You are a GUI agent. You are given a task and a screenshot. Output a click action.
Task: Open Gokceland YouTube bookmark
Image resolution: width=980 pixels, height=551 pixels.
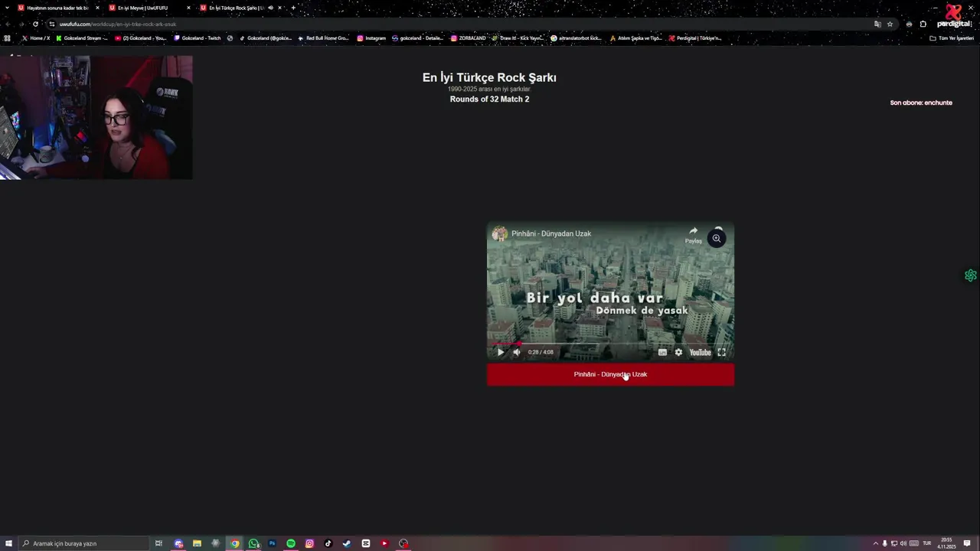(141, 38)
